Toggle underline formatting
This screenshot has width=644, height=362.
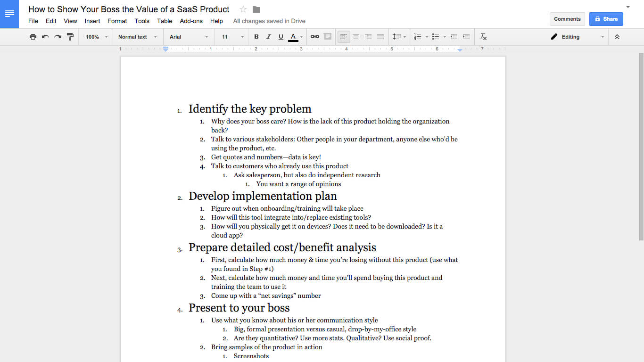281,37
